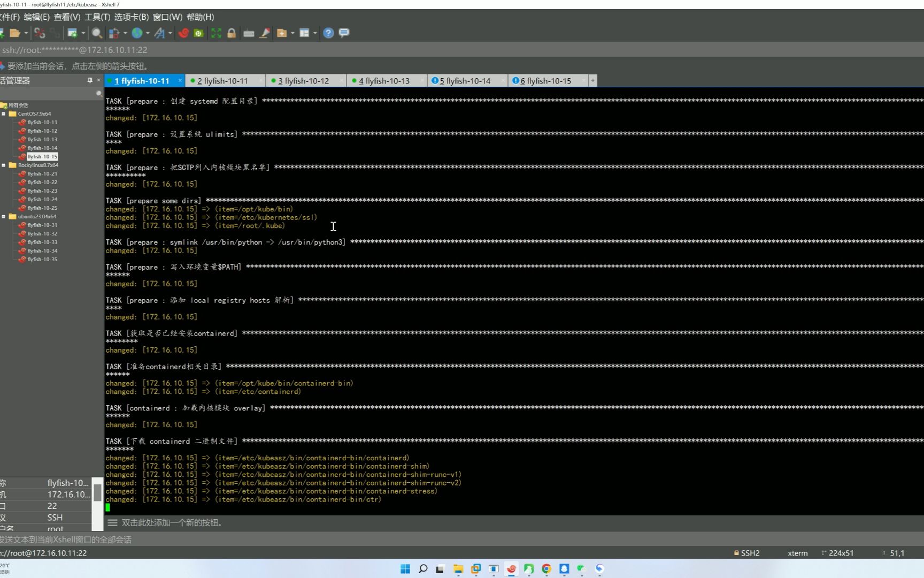Select flyfish-10-13 in session tree

(x=42, y=139)
